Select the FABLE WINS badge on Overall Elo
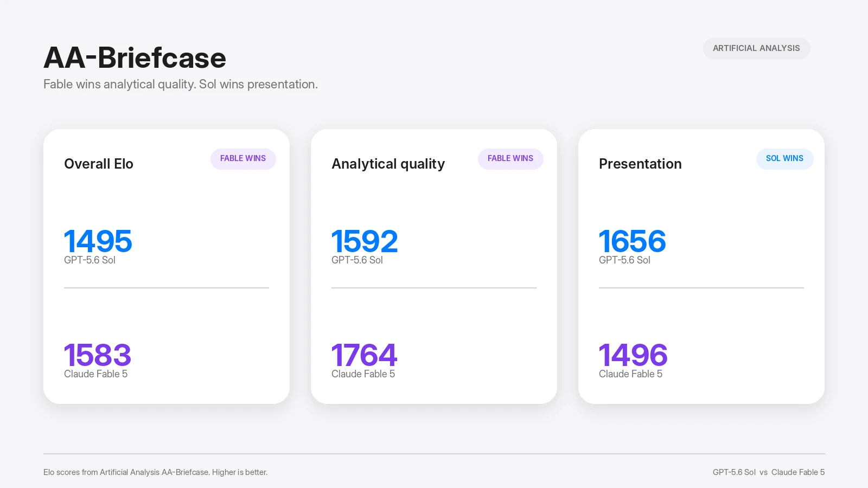Image resolution: width=868 pixels, height=488 pixels. click(243, 159)
